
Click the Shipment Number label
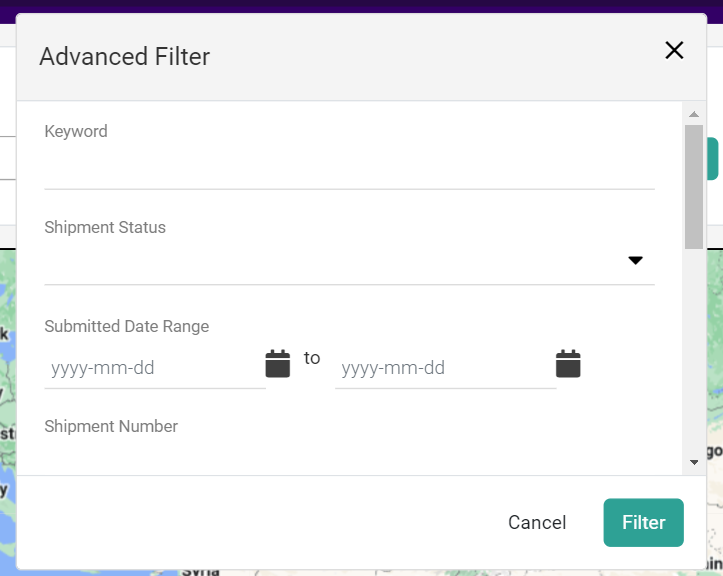coord(111,426)
